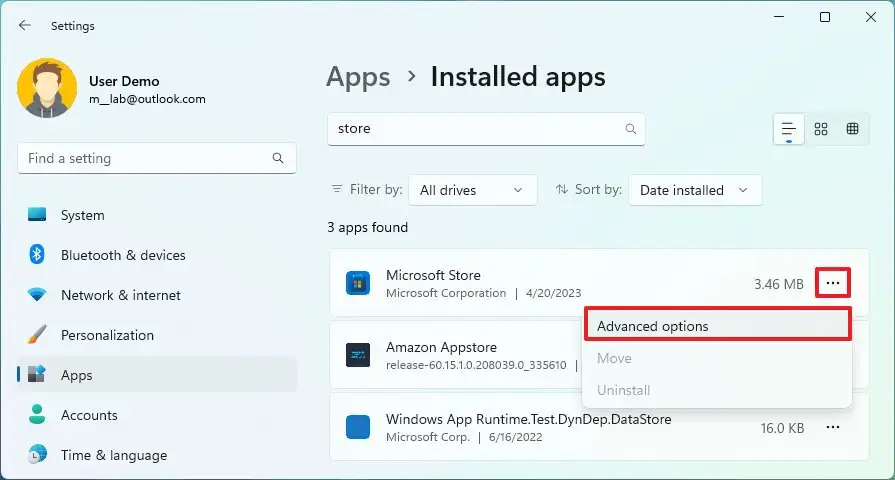Open Bluetooth & devices settings
The image size is (895, 480).
click(157, 255)
